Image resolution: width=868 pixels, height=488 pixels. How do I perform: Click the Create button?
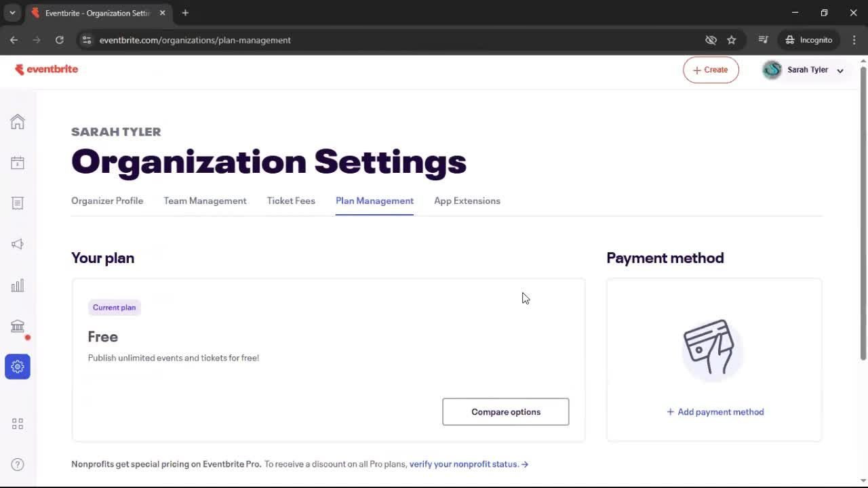point(711,70)
